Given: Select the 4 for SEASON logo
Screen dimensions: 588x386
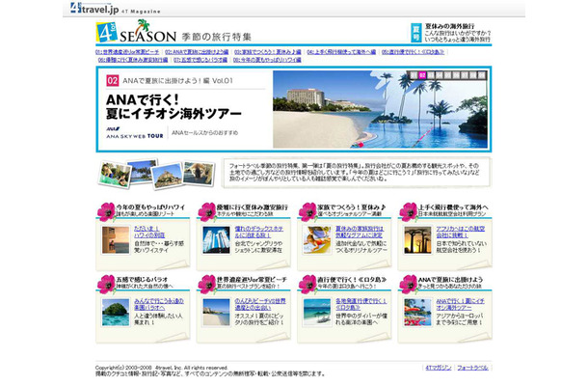Looking at the screenshot, I should click(136, 32).
